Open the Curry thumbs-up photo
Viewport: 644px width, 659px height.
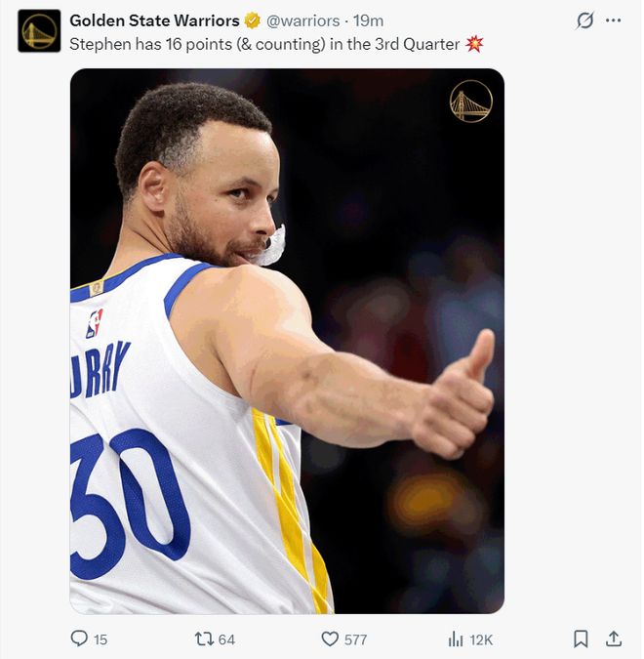pos(287,342)
